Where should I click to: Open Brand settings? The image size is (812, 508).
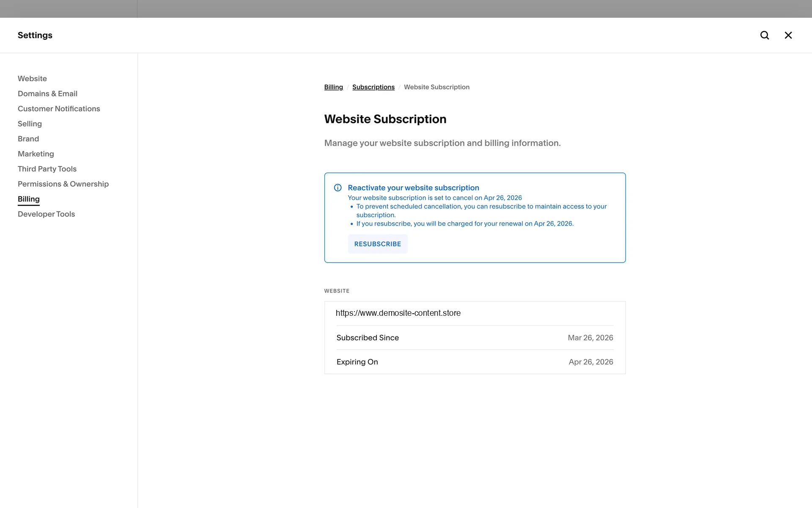click(x=28, y=139)
